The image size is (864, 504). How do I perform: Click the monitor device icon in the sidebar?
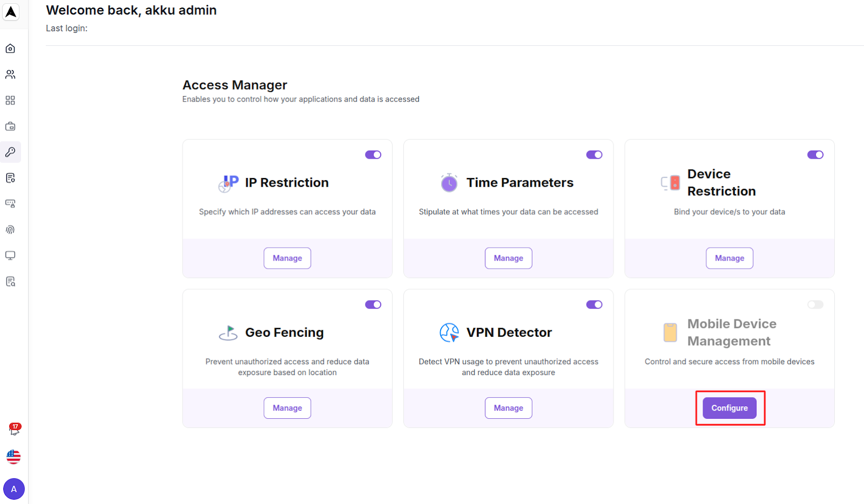10,255
